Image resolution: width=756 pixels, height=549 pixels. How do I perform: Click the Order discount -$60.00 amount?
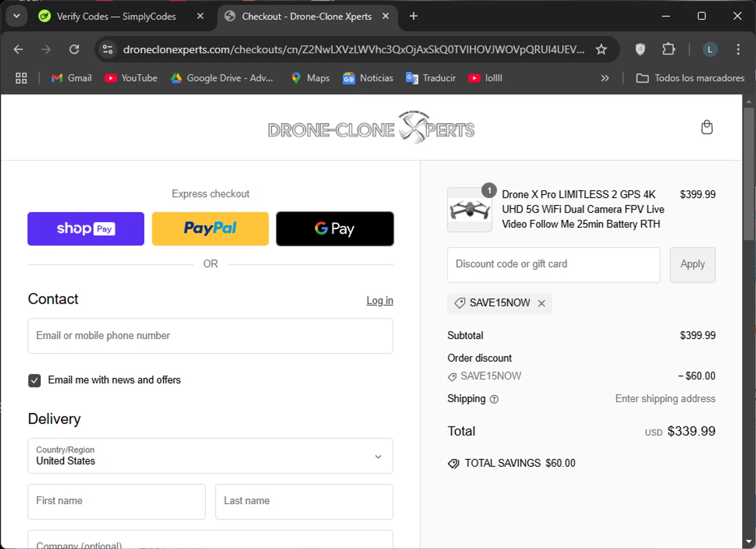[x=697, y=376]
